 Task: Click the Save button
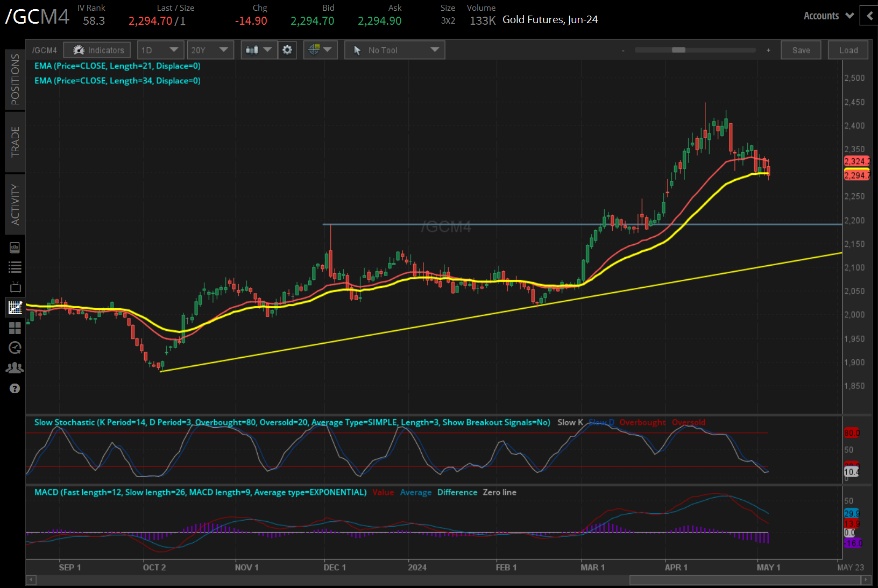point(801,49)
